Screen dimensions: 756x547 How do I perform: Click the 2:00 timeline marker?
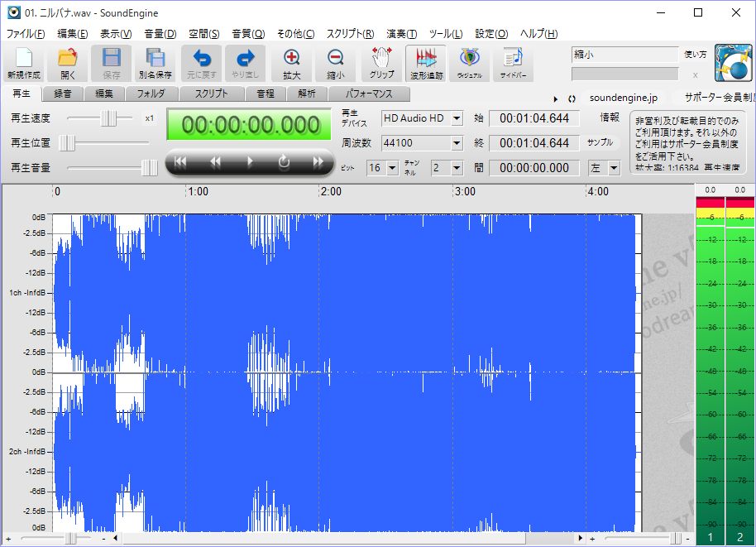pyautogui.click(x=331, y=192)
